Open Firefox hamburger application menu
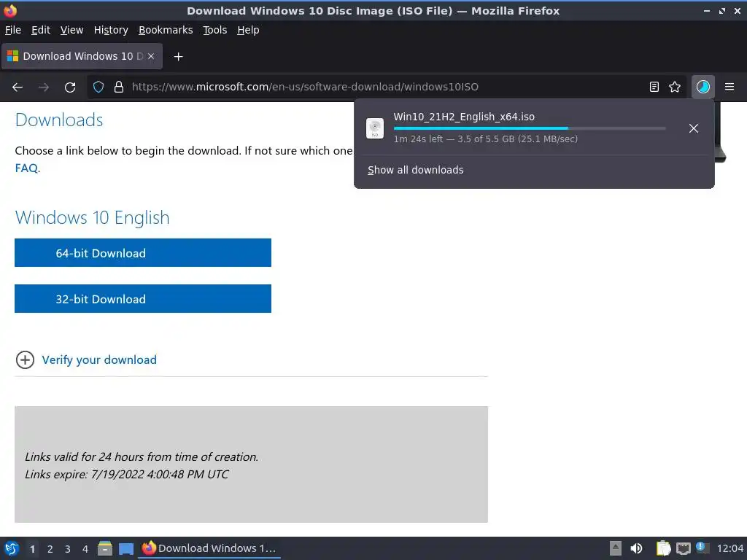This screenshot has width=747, height=560. [729, 87]
